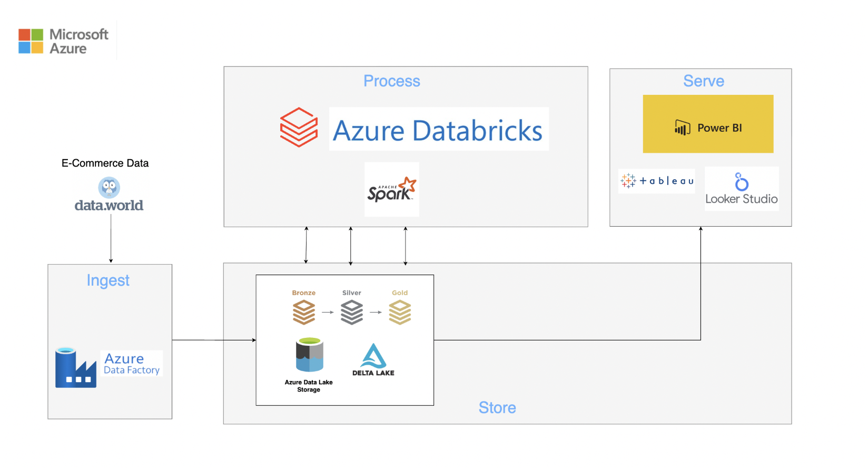Click the Silver layer stack icon
Viewport: 868px width, 468px height.
[x=352, y=312]
